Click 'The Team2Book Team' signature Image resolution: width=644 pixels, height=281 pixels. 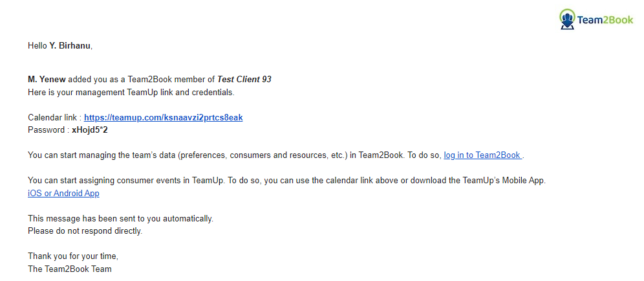coord(70,269)
